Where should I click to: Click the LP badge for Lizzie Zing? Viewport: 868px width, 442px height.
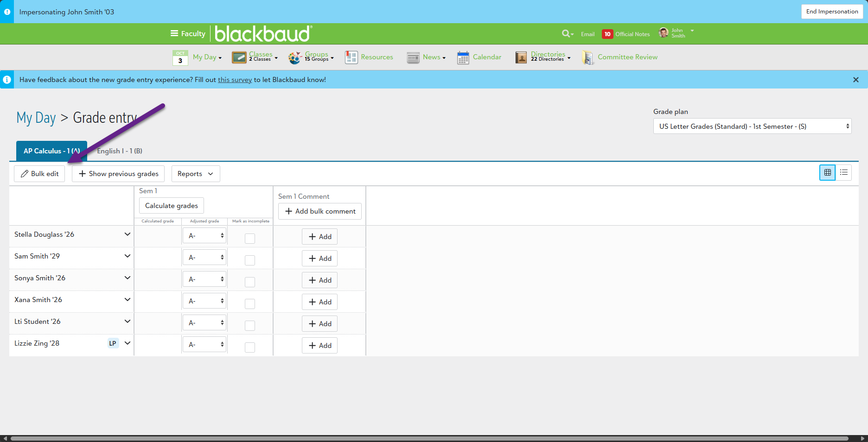(x=113, y=343)
